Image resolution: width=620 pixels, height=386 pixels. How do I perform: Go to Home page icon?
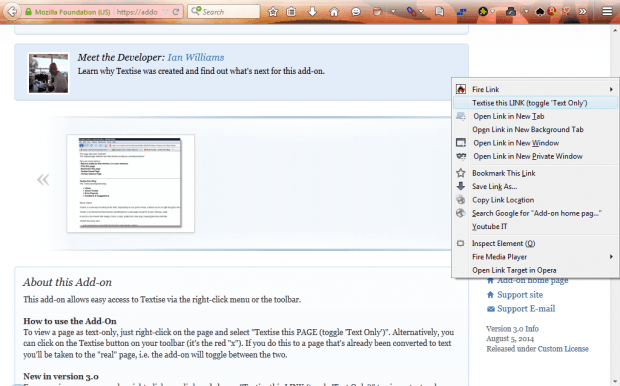point(334,12)
